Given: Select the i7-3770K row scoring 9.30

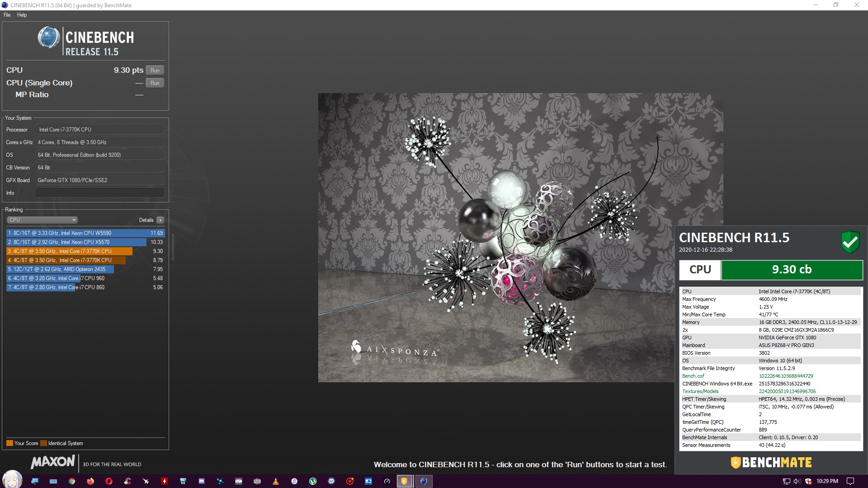Looking at the screenshot, I should tap(85, 251).
